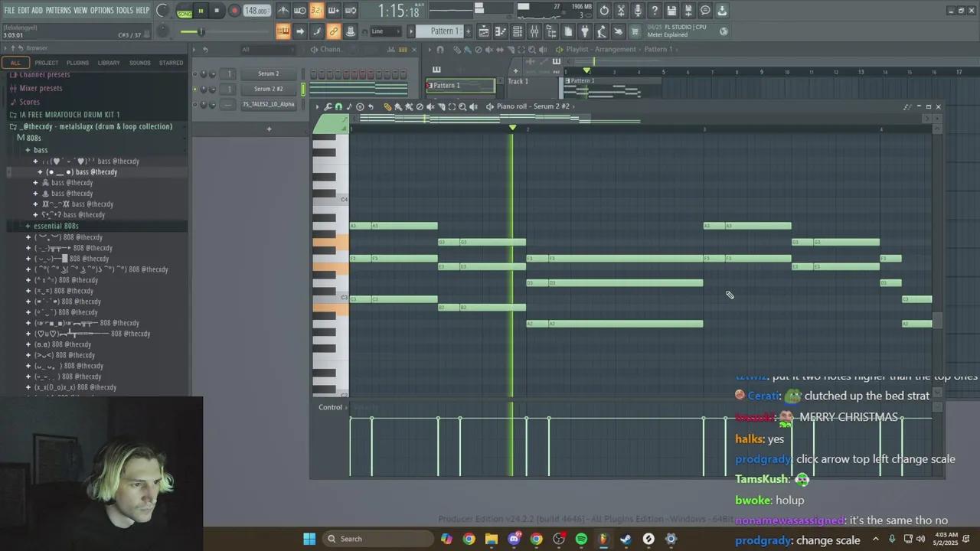Toggle typing keyboard to piano icon
This screenshot has height=551, width=980.
(283, 31)
